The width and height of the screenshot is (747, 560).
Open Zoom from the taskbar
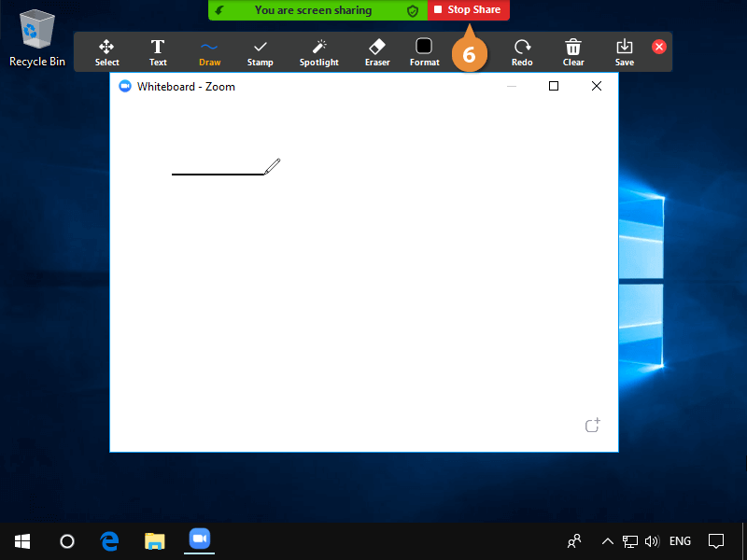(199, 540)
